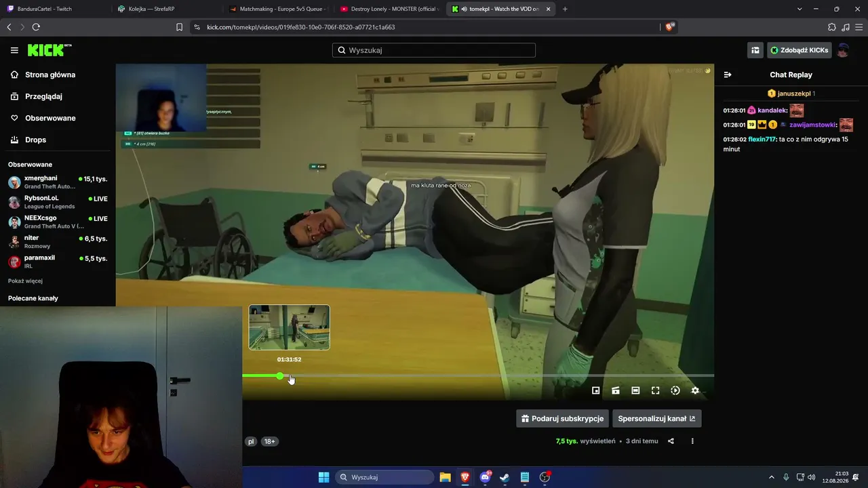Open the NEEXcsgo followed channel
868x488 pixels.
tap(58, 222)
